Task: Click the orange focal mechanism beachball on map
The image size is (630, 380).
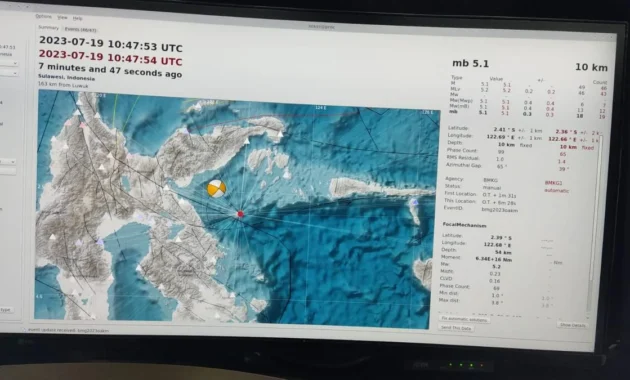Action: click(216, 188)
